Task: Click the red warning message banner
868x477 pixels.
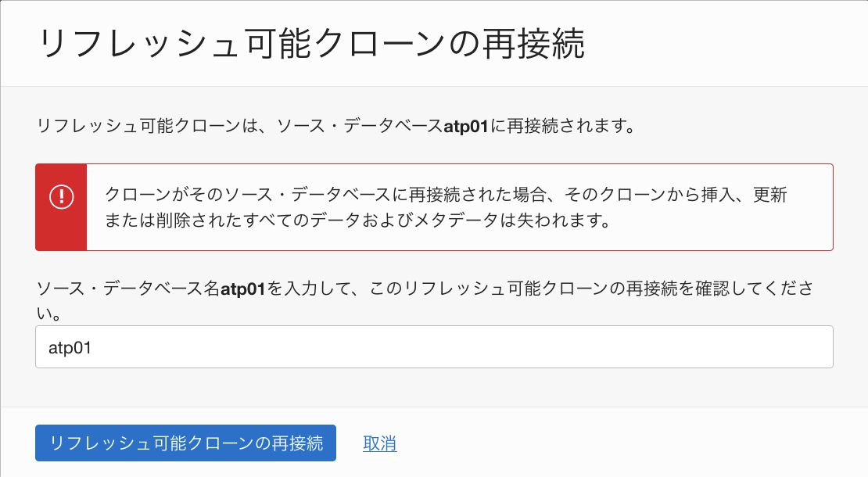Action: (x=434, y=206)
